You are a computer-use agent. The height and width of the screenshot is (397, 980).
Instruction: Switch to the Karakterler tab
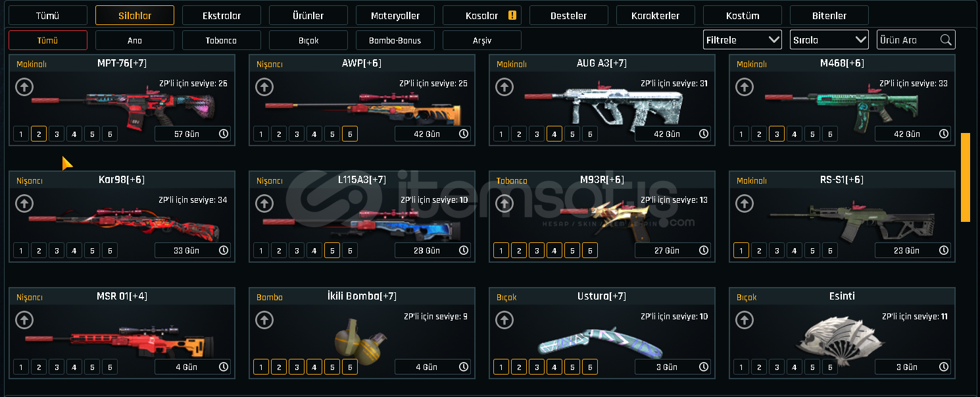click(x=656, y=15)
